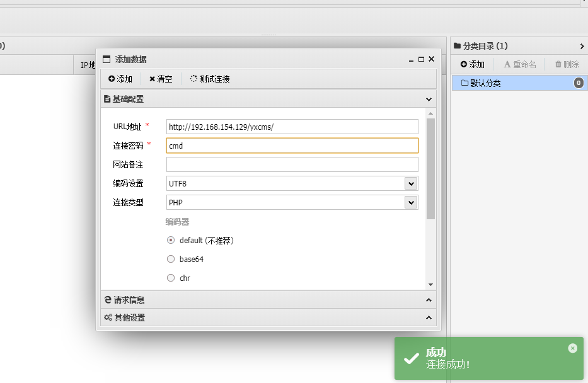
Task: Click the up arrow of the dialog scrollbar
Action: point(430,113)
